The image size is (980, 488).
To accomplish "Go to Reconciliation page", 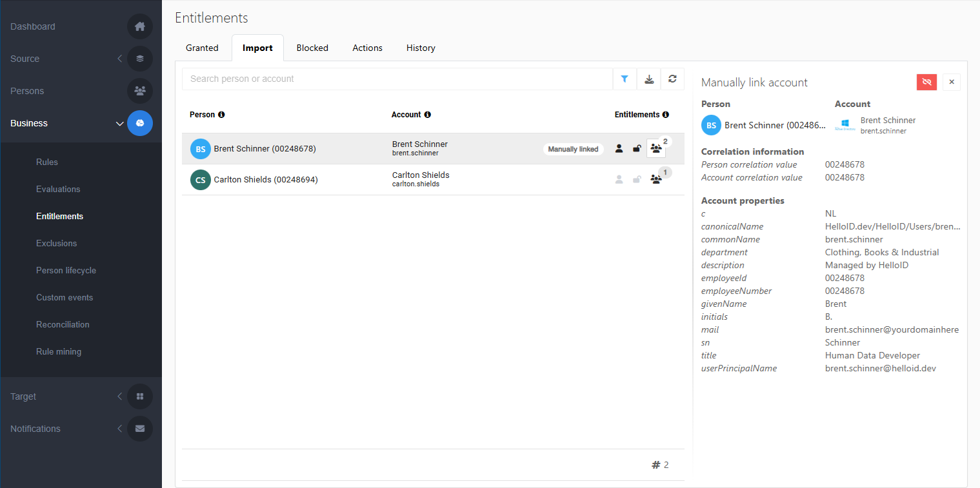I will (x=63, y=324).
